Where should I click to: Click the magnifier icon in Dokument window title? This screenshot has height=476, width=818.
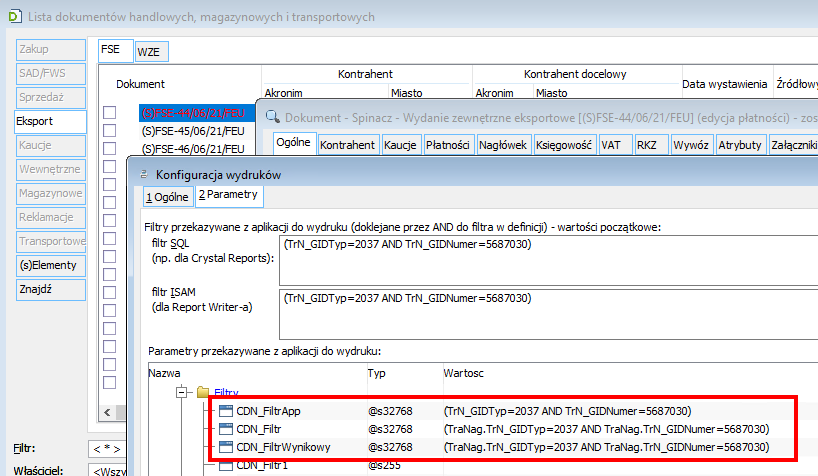click(x=270, y=115)
